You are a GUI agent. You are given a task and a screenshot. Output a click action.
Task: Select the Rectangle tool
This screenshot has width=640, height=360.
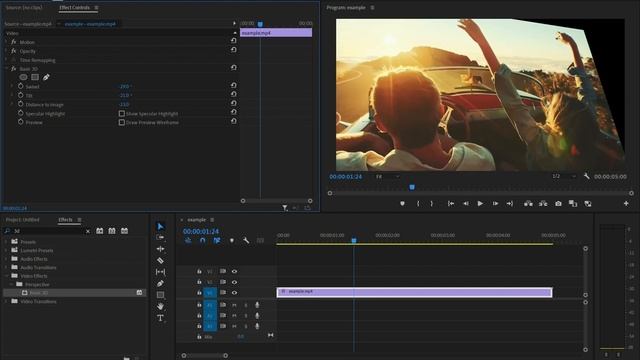[160, 295]
